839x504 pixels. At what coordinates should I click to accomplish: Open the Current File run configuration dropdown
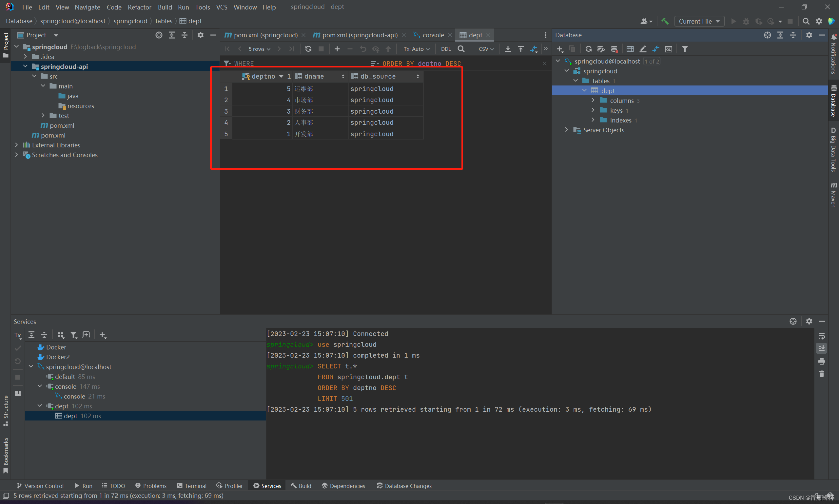(699, 21)
